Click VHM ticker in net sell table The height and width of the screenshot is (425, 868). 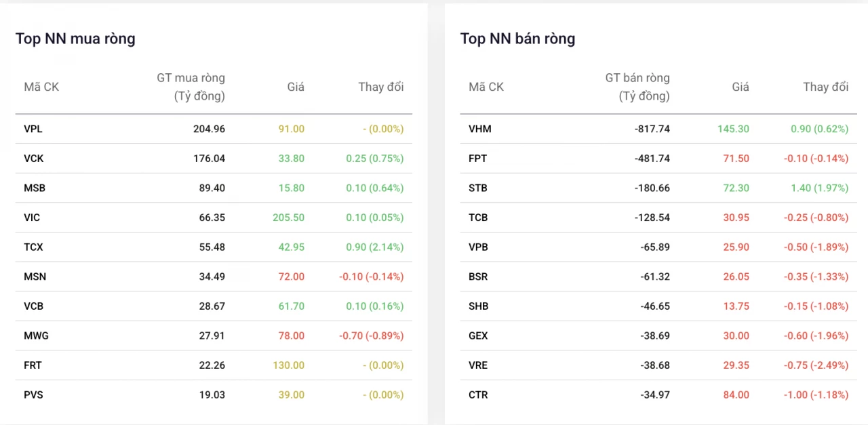[480, 129]
